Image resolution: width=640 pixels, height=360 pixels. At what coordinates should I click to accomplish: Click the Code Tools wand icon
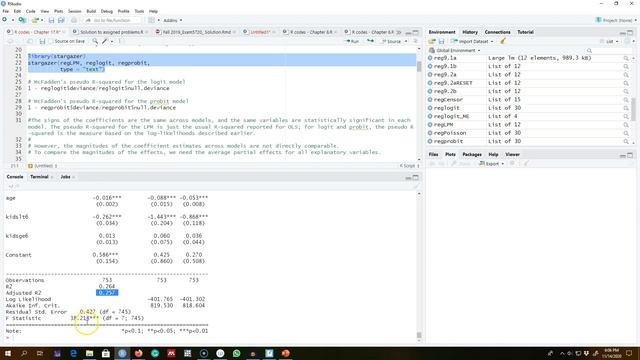pyautogui.click(x=105, y=41)
